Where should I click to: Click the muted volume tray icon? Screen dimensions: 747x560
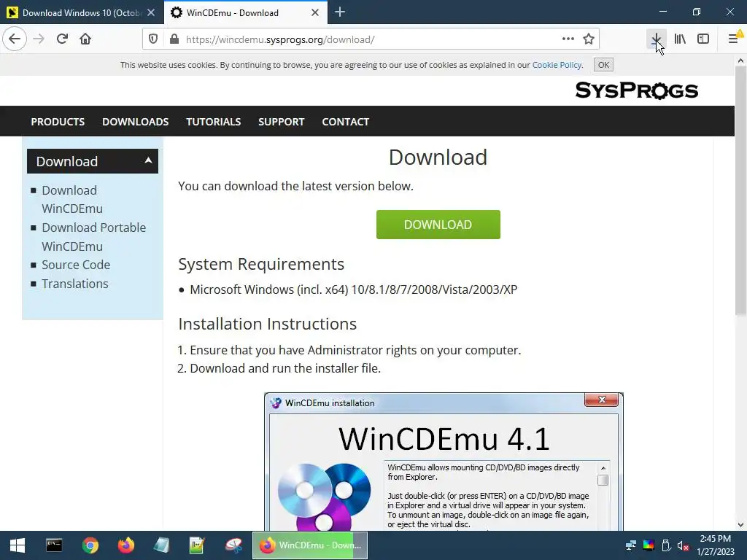[x=683, y=545]
